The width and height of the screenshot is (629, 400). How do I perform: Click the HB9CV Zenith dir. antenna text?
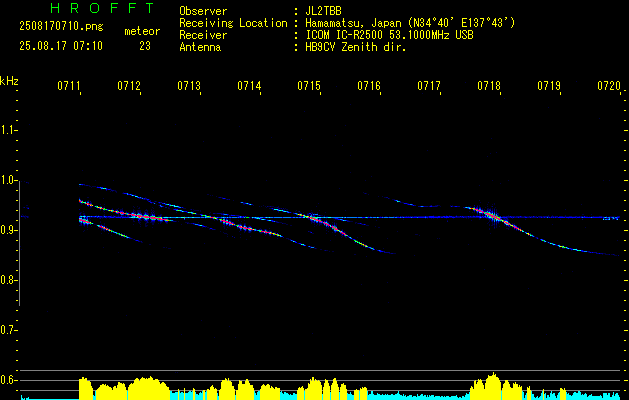coord(355,47)
